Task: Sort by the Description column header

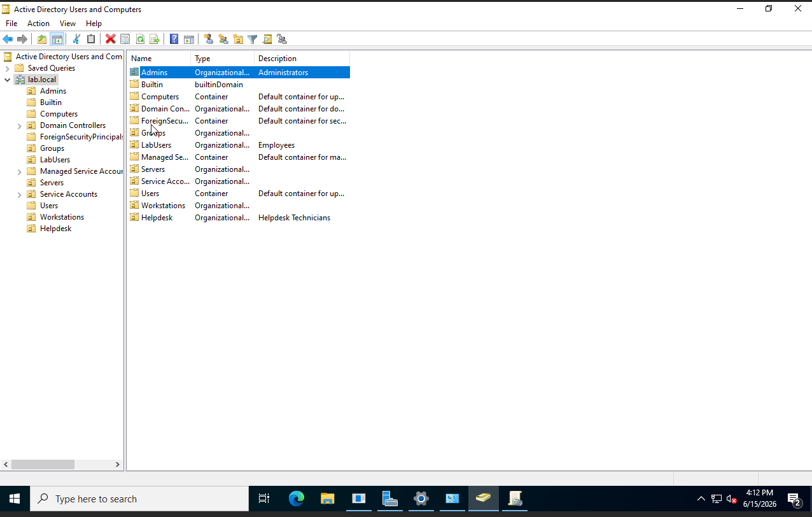Action: tap(302, 59)
